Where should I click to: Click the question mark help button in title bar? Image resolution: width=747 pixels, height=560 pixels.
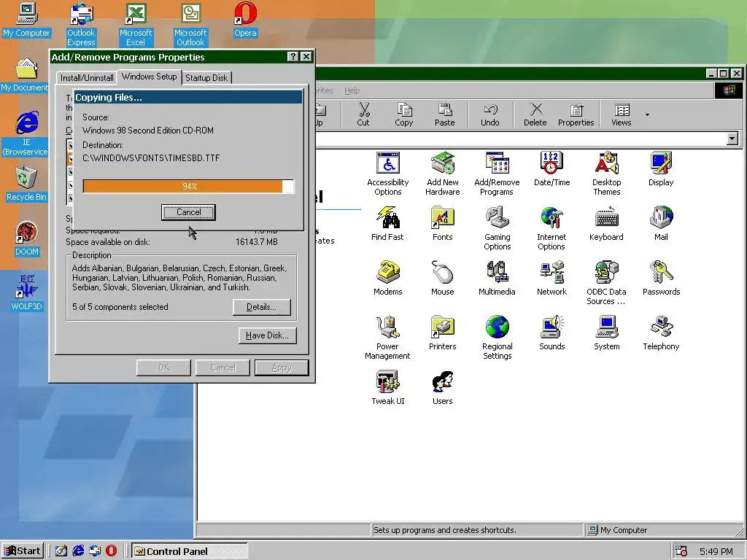pos(293,57)
